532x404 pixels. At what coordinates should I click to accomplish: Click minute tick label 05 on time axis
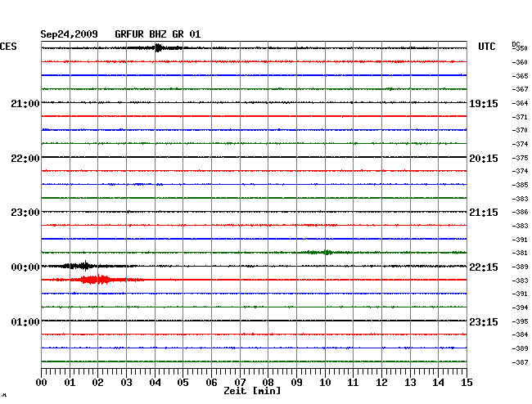point(183,382)
